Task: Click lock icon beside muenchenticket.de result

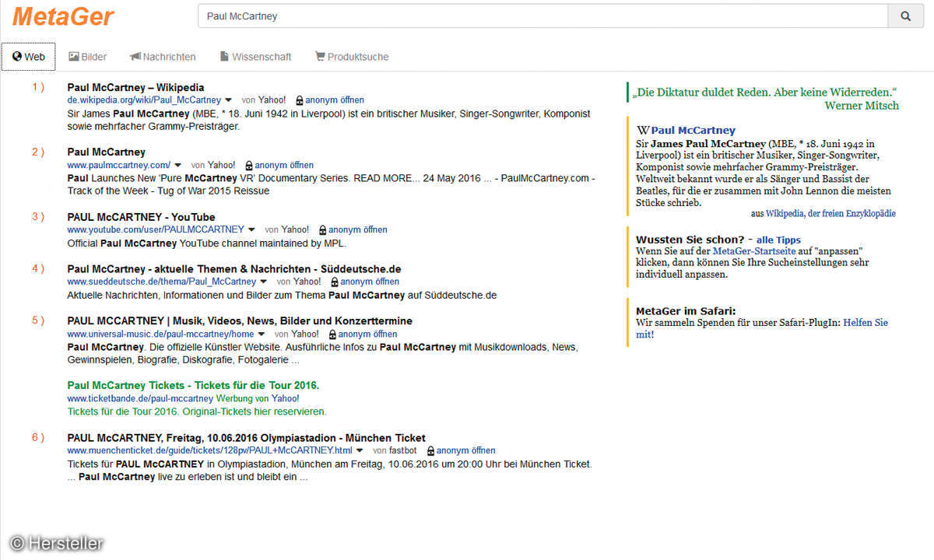Action: tap(430, 451)
